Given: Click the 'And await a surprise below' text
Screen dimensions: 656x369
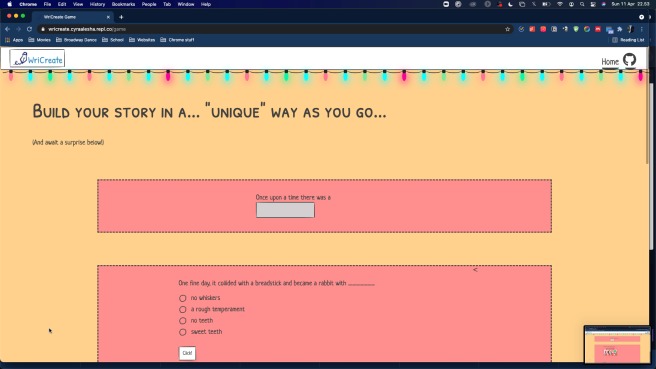Looking at the screenshot, I should [68, 142].
